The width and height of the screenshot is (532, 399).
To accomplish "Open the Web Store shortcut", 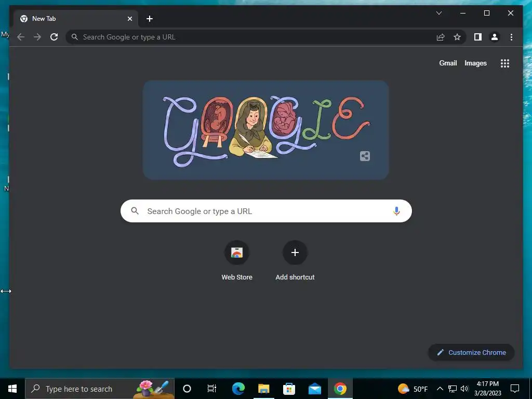I will click(x=237, y=261).
